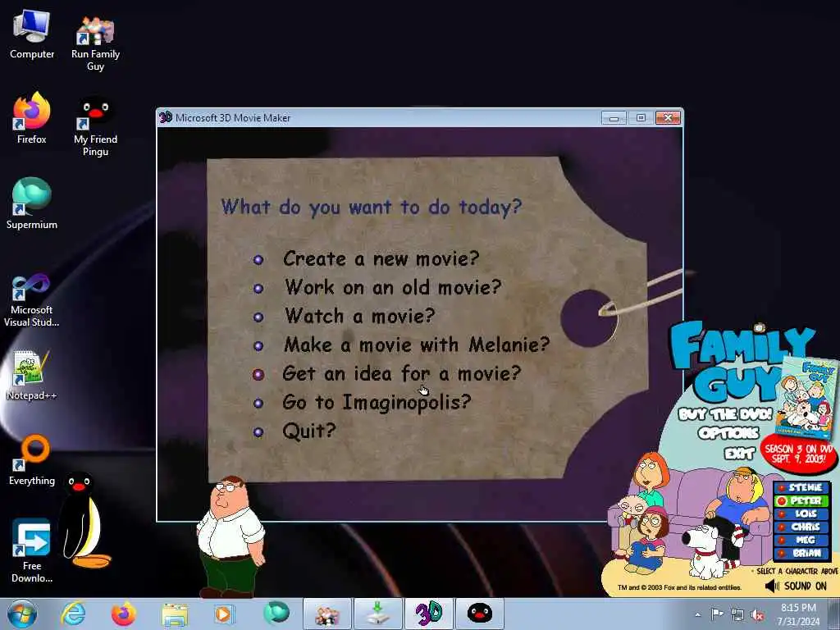Select Lois character in Family Guy list
Screen dimensions: 840x630
tap(801, 514)
